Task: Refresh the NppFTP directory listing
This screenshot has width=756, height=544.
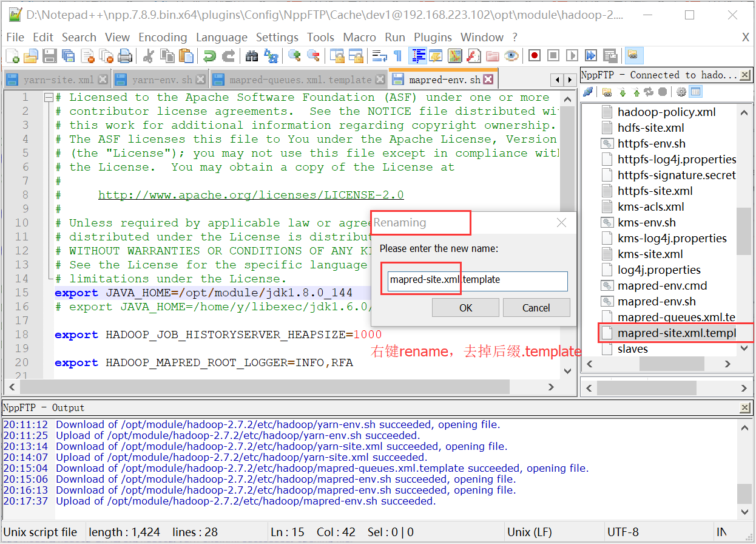Action: pos(649,92)
